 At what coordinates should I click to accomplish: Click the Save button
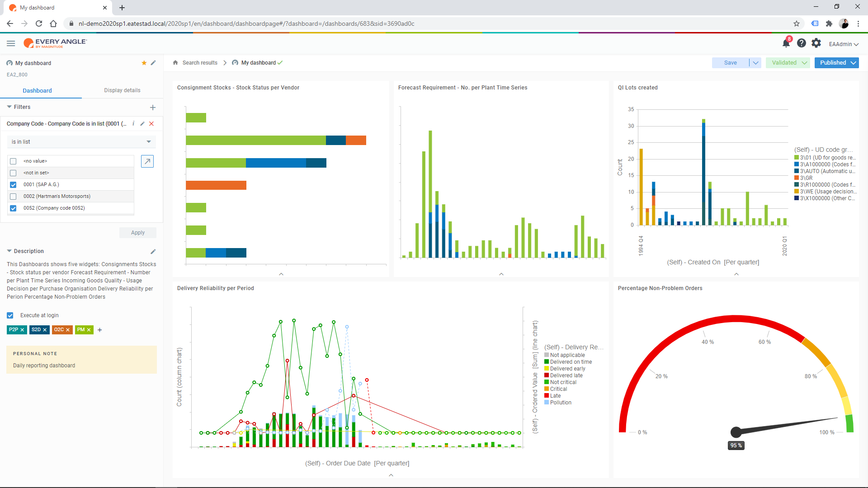pos(730,63)
